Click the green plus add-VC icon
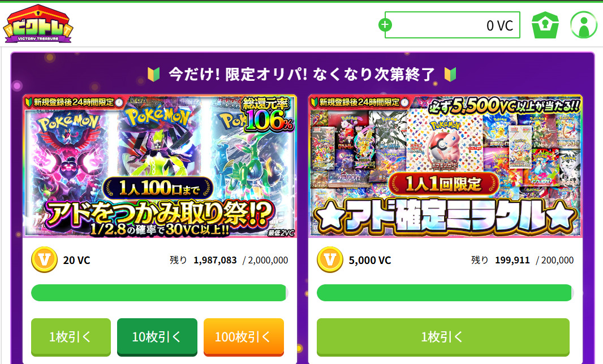This screenshot has width=603, height=364. point(385,25)
